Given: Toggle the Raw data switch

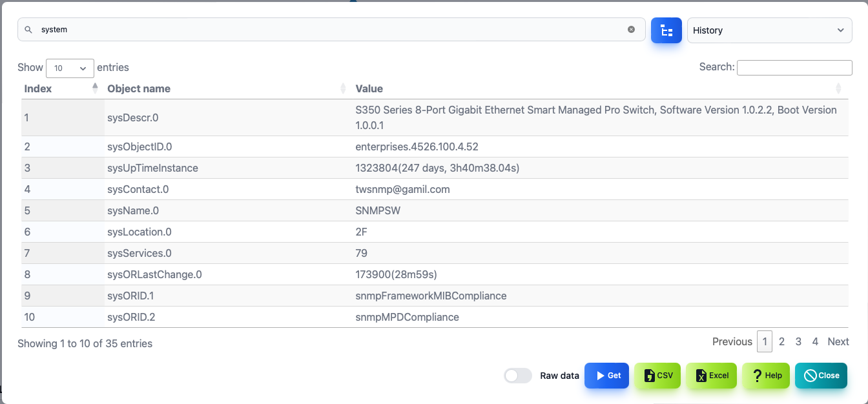Looking at the screenshot, I should click(518, 376).
